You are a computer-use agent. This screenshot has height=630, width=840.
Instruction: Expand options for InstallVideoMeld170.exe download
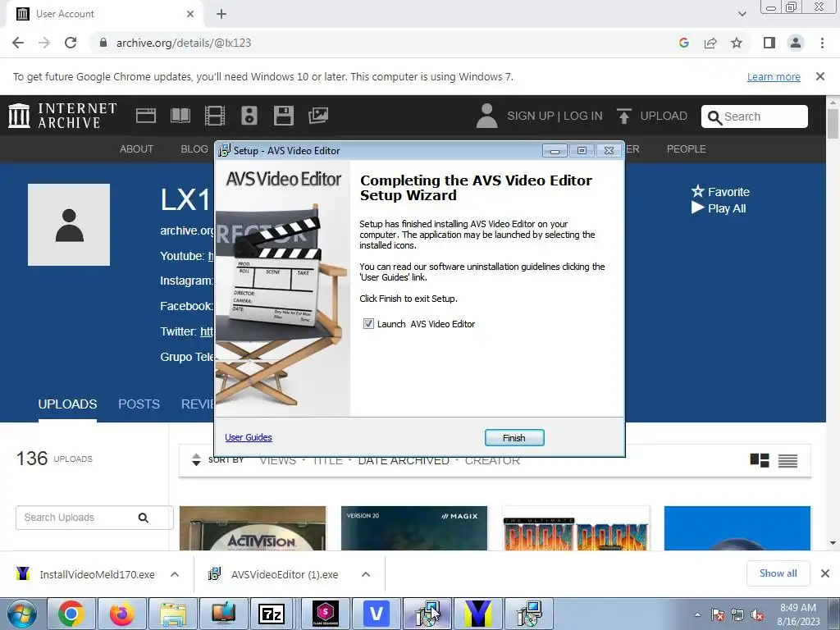pos(175,574)
